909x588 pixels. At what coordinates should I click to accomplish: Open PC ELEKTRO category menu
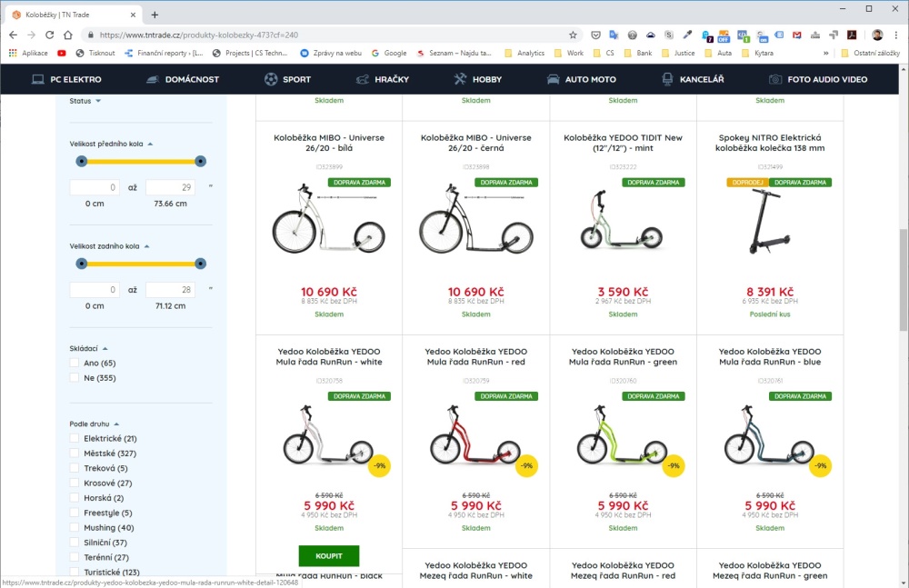(x=66, y=79)
